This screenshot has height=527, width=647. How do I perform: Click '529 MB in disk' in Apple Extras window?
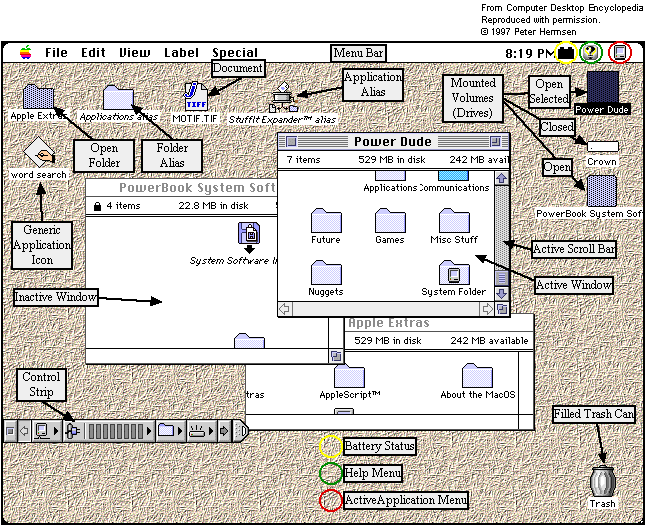click(x=388, y=341)
